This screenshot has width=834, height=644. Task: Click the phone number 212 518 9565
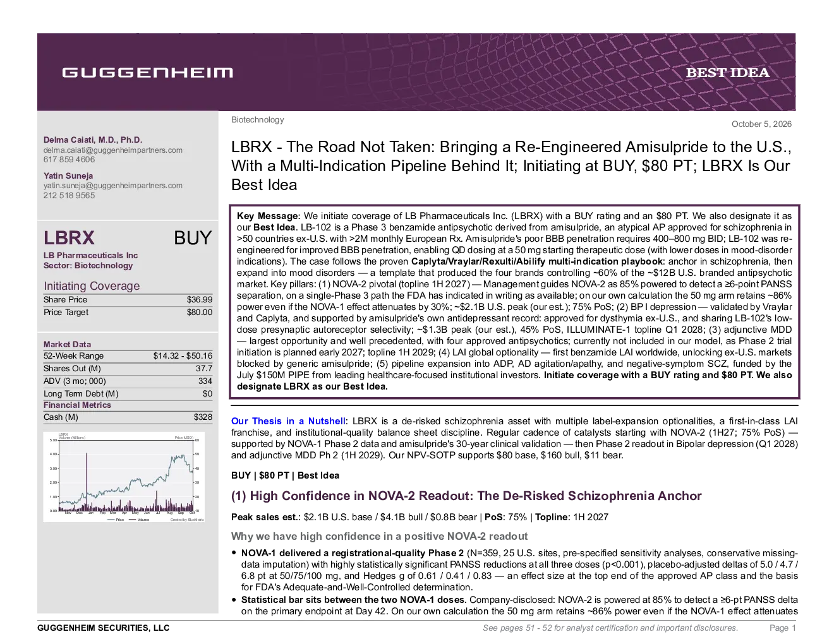pyautogui.click(x=69, y=196)
